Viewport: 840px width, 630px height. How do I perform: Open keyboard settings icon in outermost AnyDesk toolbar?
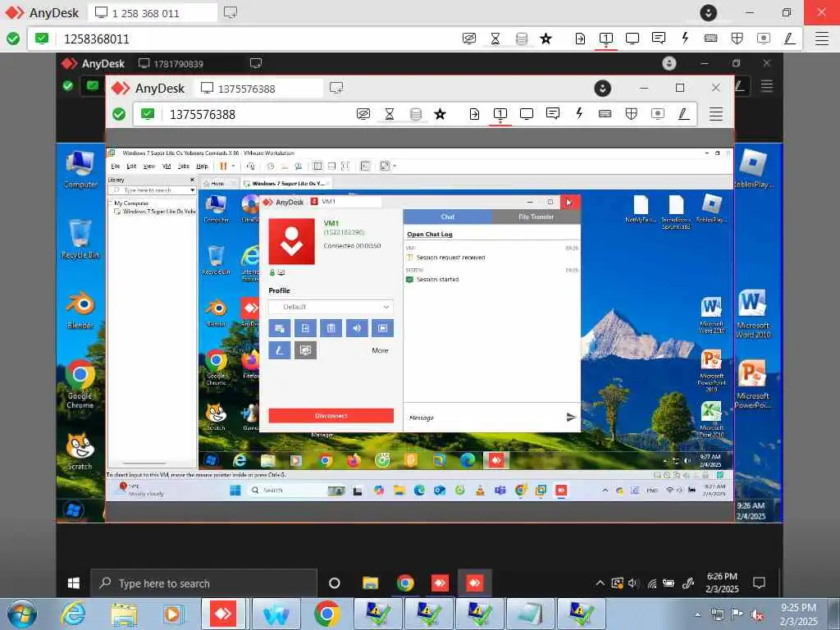click(x=711, y=38)
